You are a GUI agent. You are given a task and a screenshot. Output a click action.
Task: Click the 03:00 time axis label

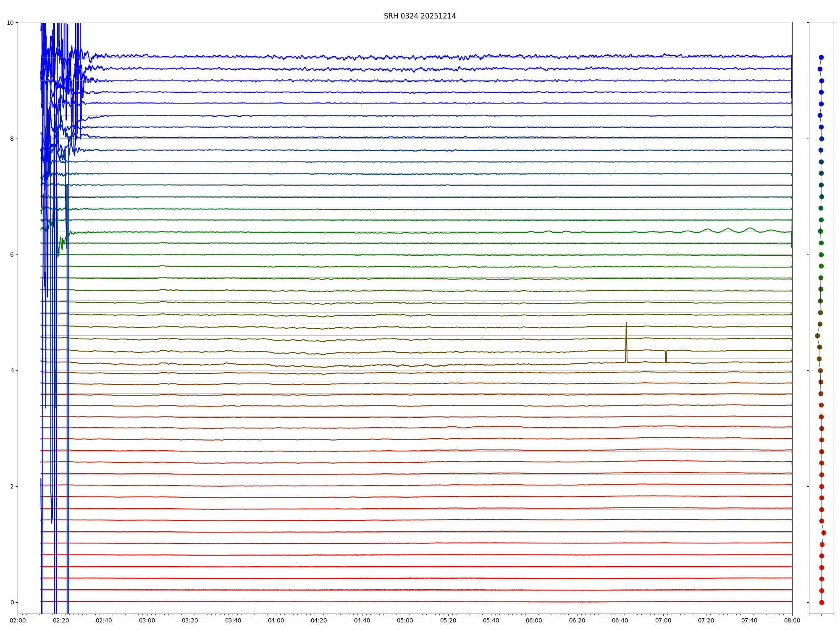click(x=147, y=620)
